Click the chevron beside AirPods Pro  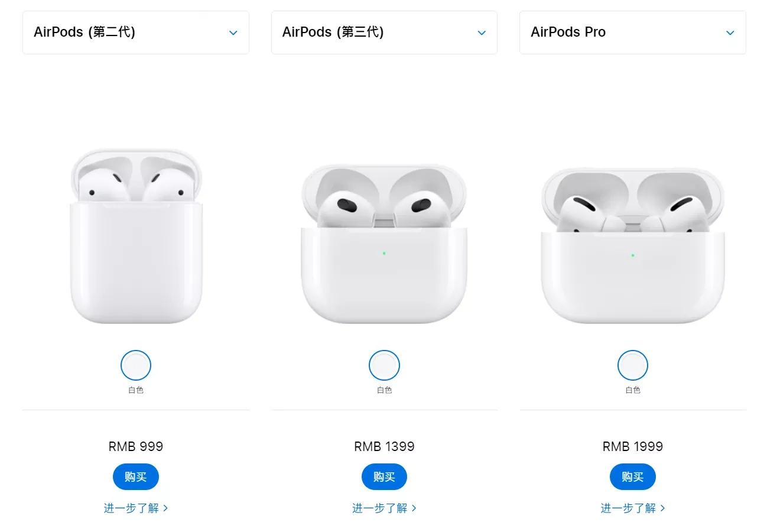(x=730, y=33)
